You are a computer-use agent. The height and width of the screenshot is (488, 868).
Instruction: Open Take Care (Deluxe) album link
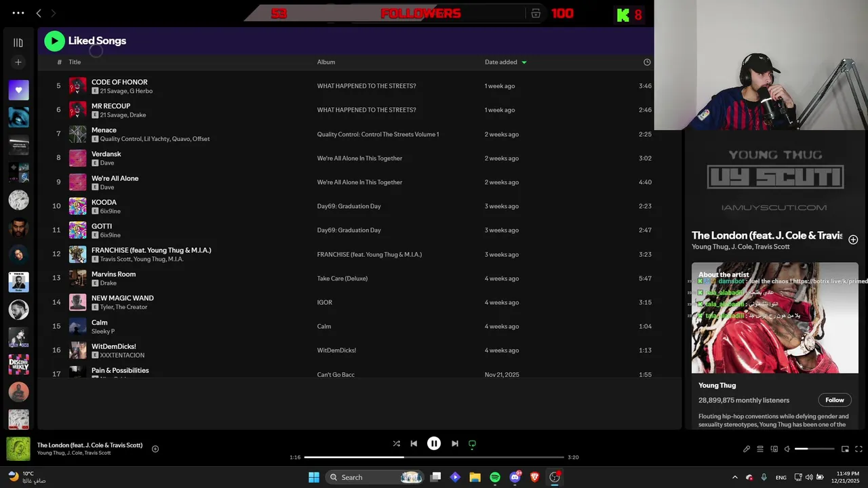pos(342,279)
